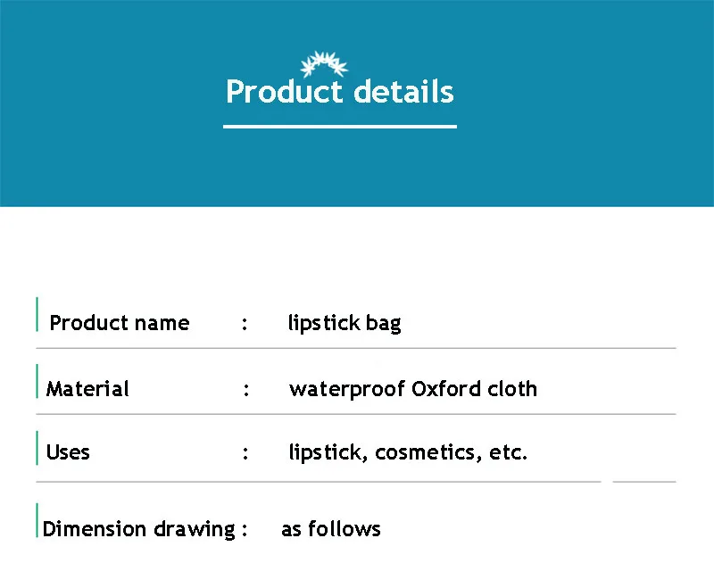Click the green bar beside Uses
The height and width of the screenshot is (588, 714).
[37, 447]
